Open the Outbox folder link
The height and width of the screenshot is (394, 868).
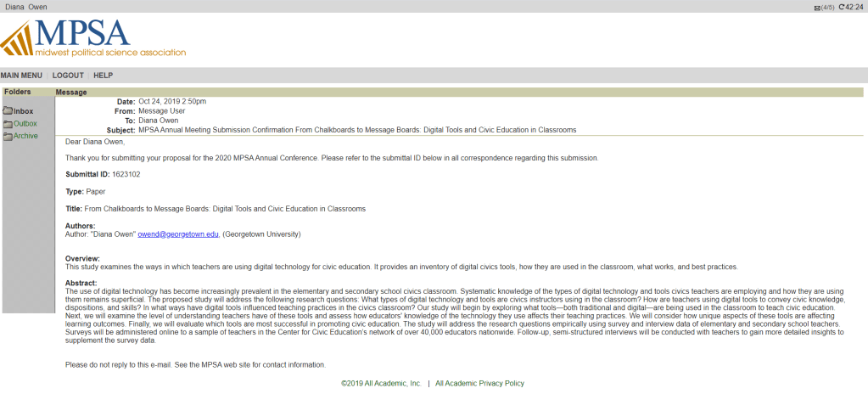(25, 124)
